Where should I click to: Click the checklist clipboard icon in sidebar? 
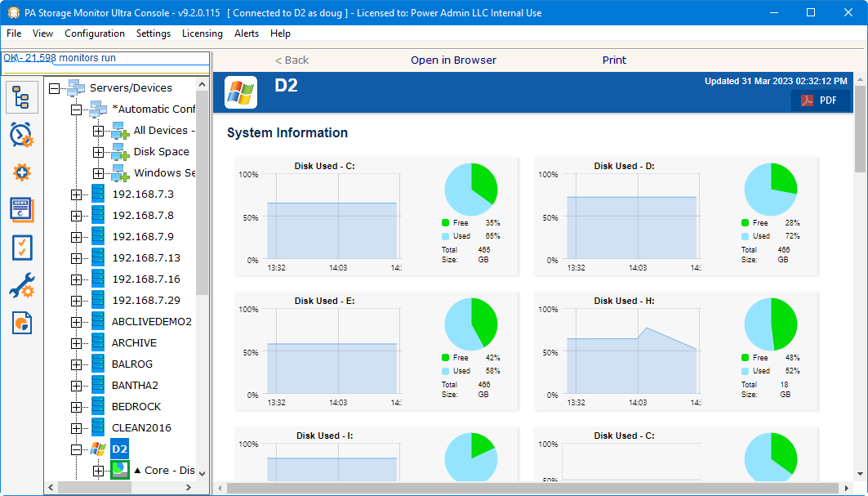(x=21, y=247)
